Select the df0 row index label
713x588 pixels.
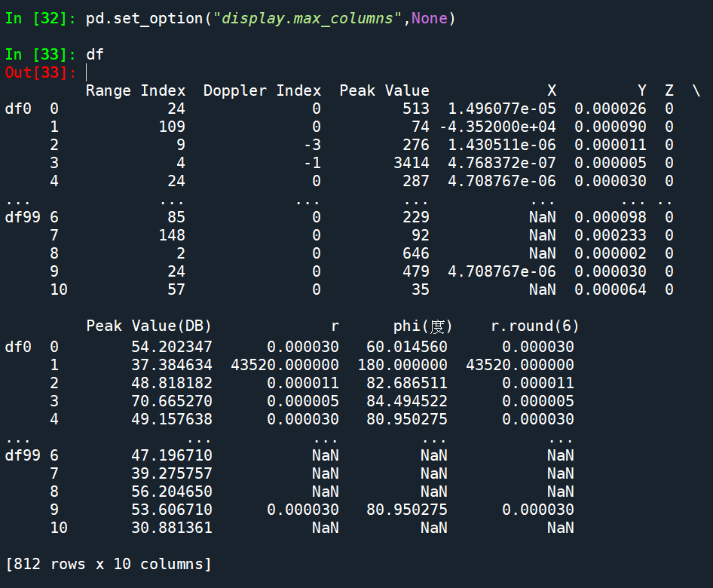(x=17, y=108)
